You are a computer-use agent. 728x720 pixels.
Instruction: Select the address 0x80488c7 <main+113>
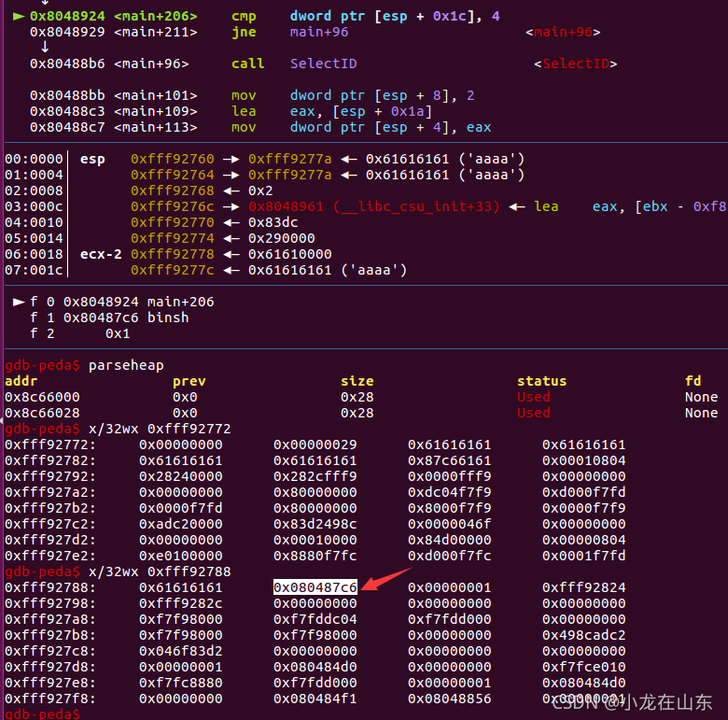[114, 127]
